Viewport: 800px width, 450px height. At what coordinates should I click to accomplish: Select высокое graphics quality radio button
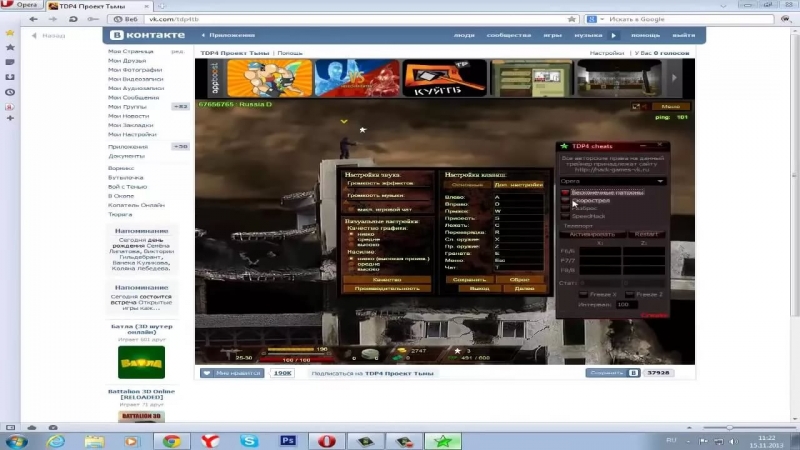point(351,245)
